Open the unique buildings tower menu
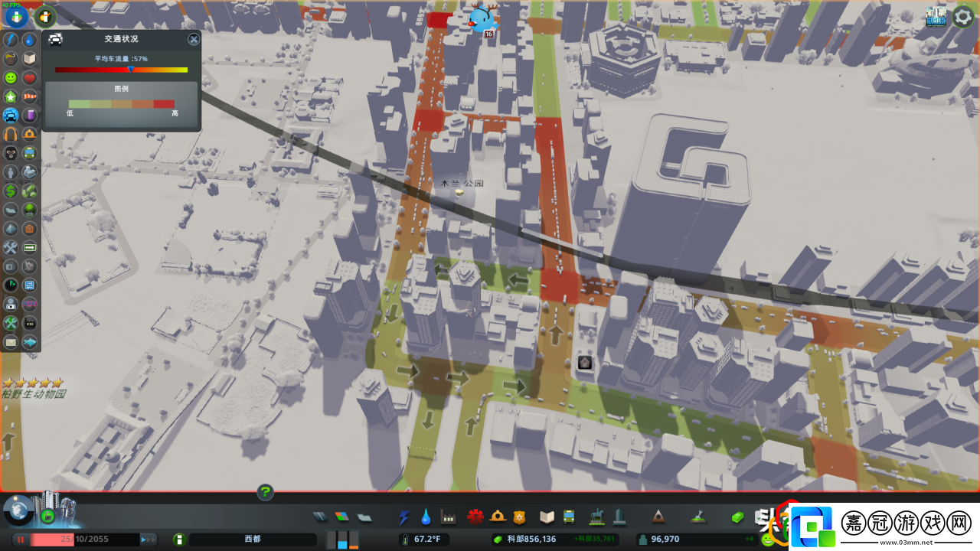The height and width of the screenshot is (551, 980). pyautogui.click(x=619, y=517)
